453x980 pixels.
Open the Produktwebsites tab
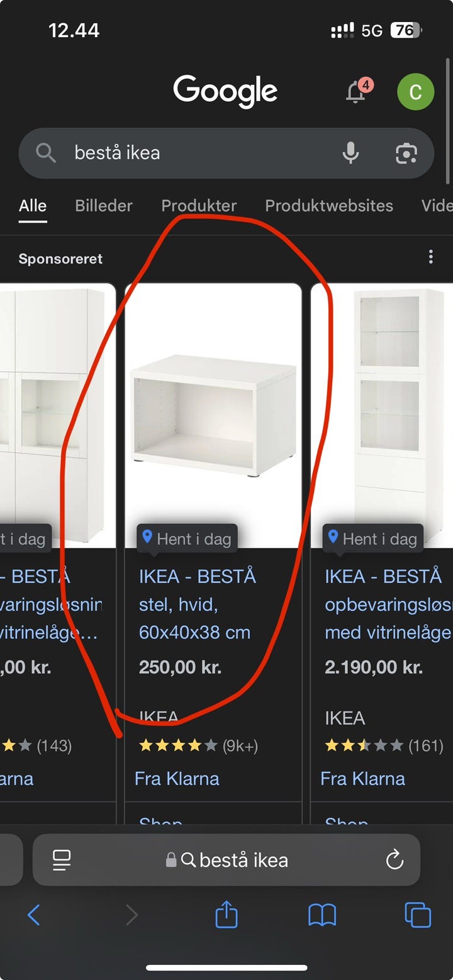(x=329, y=206)
